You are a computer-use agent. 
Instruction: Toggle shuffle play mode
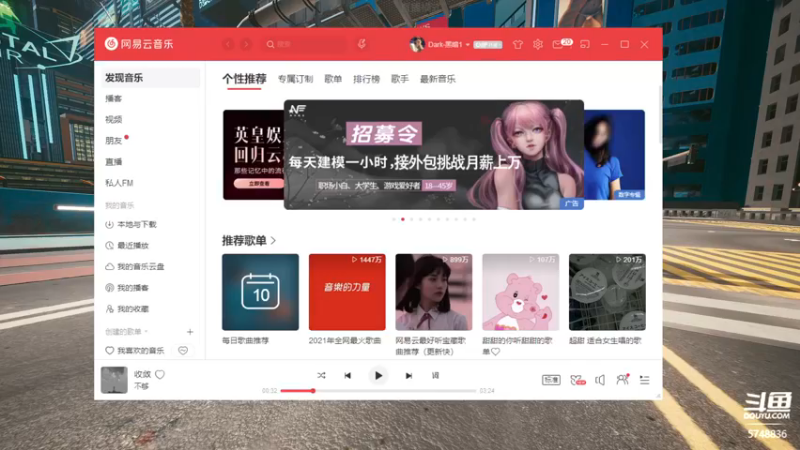pyautogui.click(x=321, y=376)
